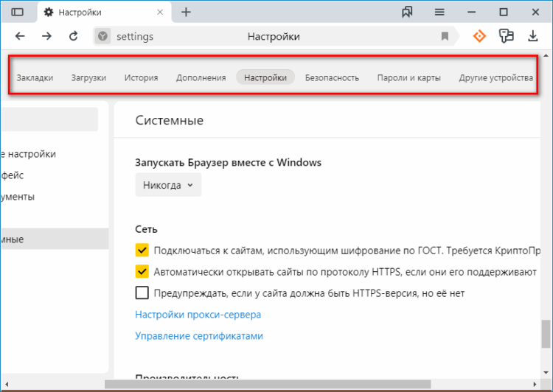Select the sidebar item ending in 'ументы'
This screenshot has width=553, height=392.
click(18, 196)
